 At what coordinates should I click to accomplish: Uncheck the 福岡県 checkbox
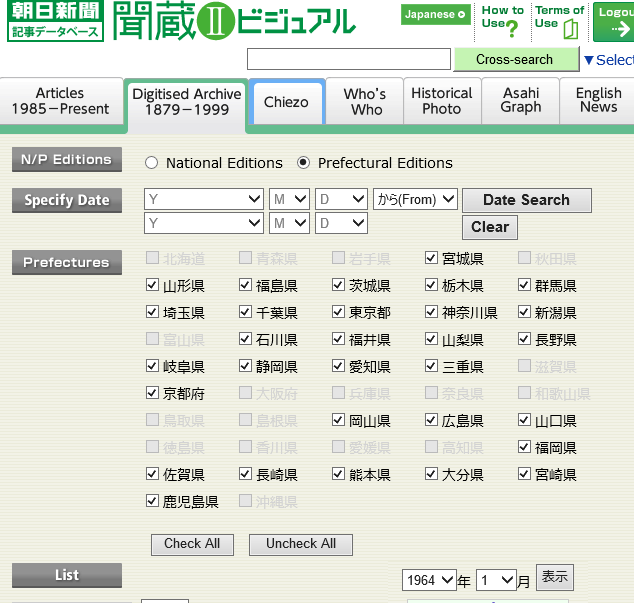(524, 446)
